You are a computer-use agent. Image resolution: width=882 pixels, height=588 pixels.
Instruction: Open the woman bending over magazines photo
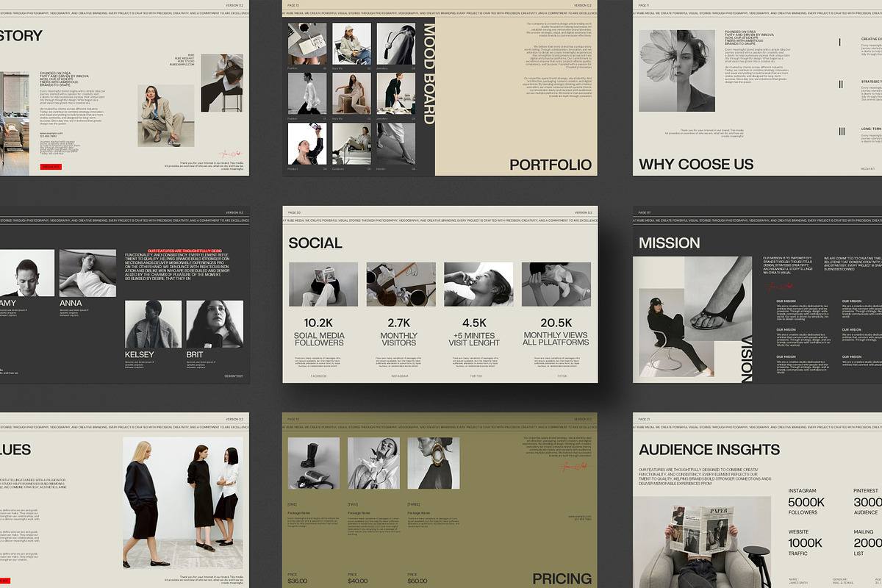(x=396, y=93)
